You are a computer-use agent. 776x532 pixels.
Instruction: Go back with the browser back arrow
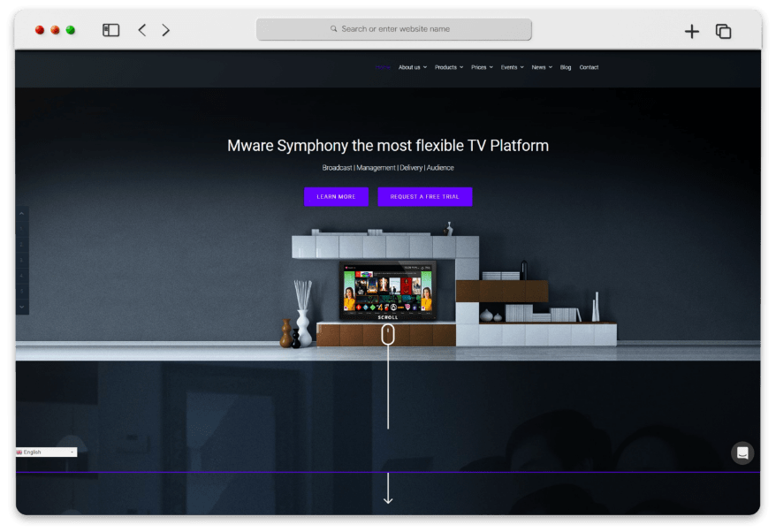141,30
